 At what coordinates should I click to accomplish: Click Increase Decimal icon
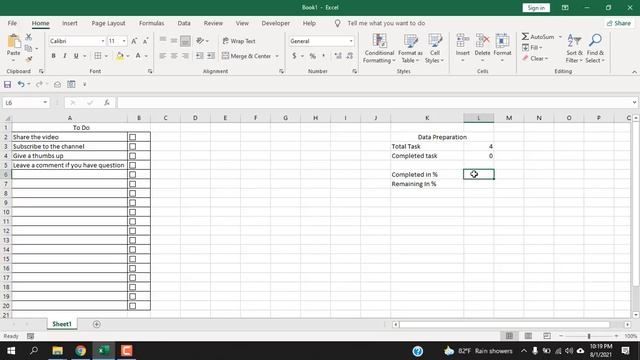[338, 56]
